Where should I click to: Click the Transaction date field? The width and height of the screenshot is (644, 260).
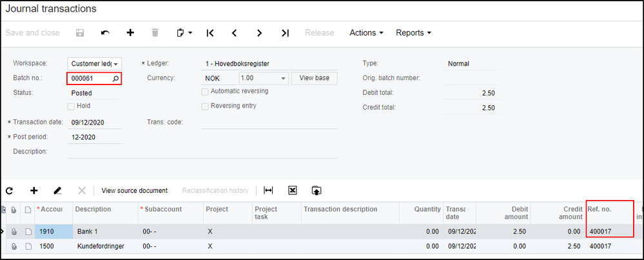point(94,122)
